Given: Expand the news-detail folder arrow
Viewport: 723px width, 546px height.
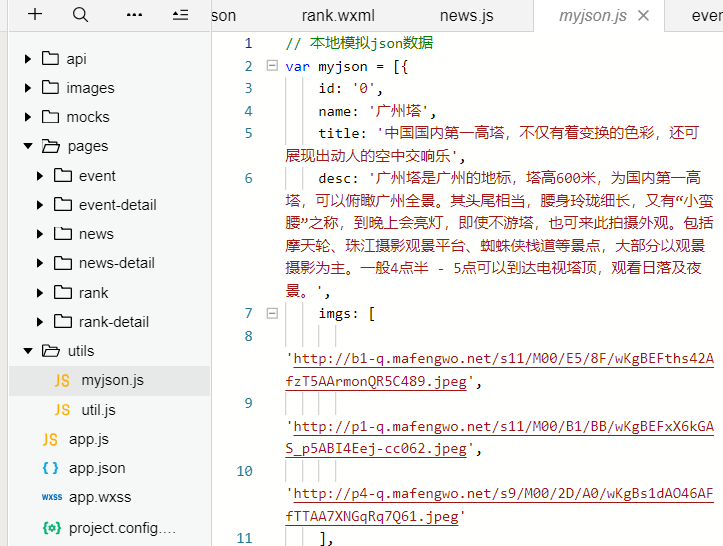Looking at the screenshot, I should pyautogui.click(x=40, y=263).
